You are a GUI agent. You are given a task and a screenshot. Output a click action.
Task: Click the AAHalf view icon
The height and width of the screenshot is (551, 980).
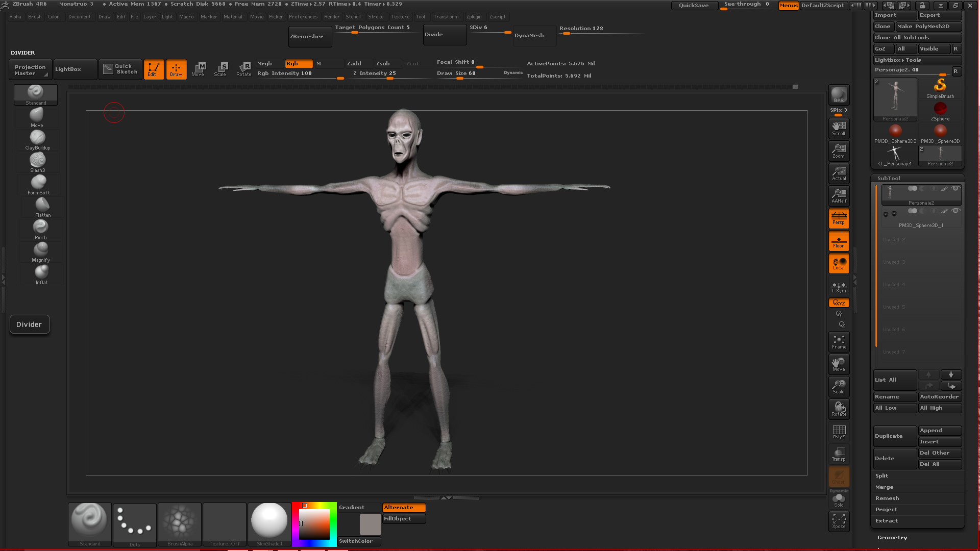pos(839,195)
